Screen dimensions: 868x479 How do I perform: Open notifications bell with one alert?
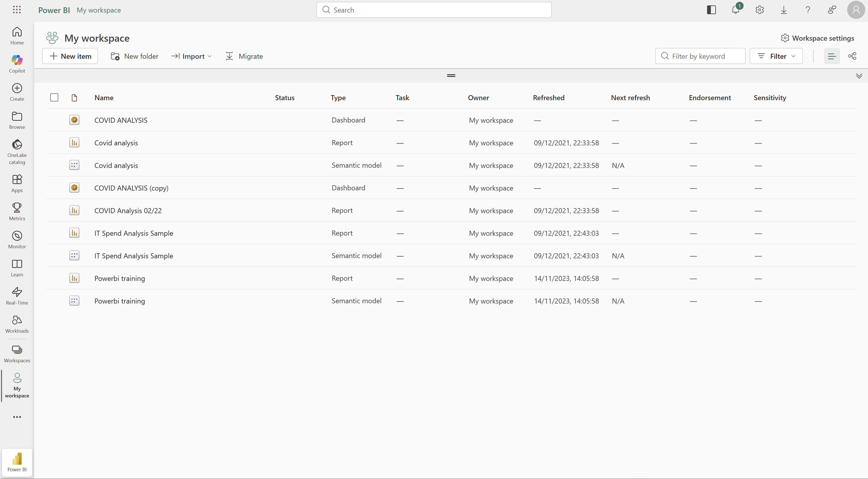point(735,10)
